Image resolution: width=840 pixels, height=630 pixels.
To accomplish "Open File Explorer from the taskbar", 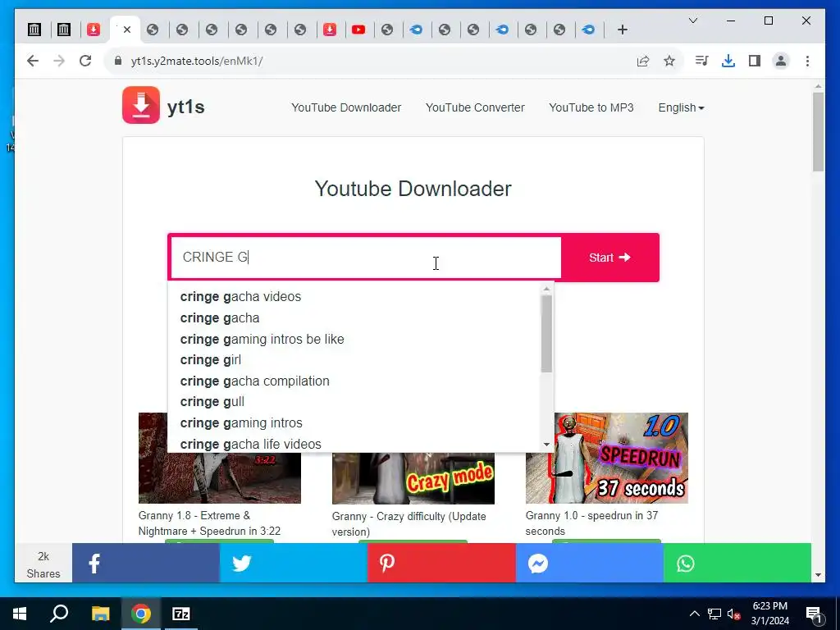I will 100,614.
